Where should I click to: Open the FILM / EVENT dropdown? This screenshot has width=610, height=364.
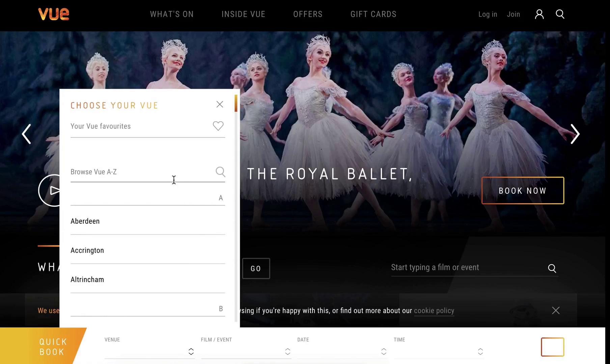pos(246,352)
